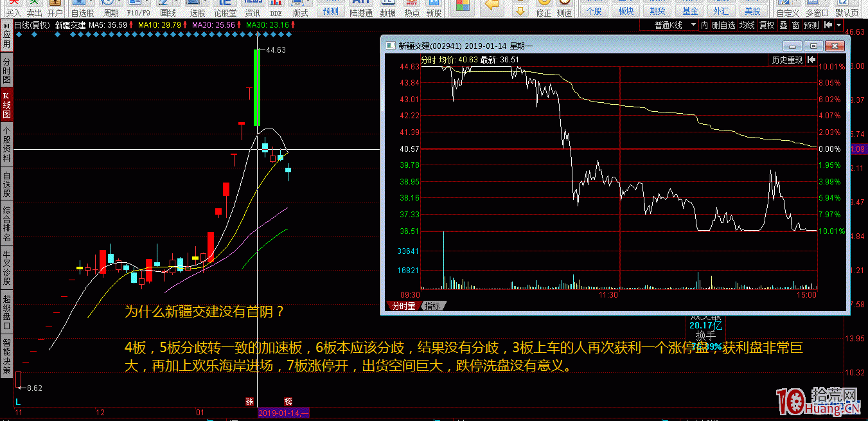Toggle 均线 moving average lines

coord(747,25)
